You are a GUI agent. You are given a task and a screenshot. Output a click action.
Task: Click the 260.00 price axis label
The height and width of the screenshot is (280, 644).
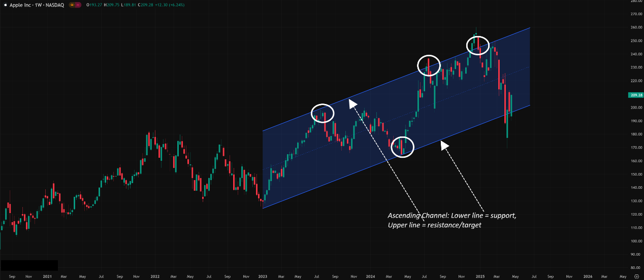pos(636,27)
